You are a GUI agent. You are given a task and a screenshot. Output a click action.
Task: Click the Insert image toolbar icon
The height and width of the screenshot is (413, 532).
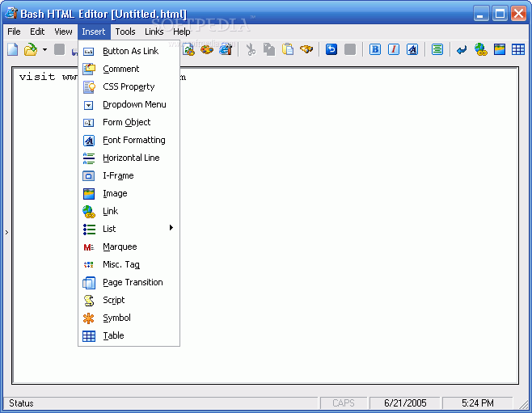click(x=500, y=49)
